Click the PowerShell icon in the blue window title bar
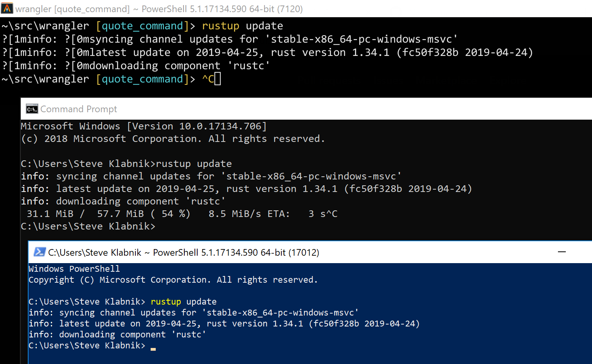This screenshot has width=592, height=364. pos(39,252)
